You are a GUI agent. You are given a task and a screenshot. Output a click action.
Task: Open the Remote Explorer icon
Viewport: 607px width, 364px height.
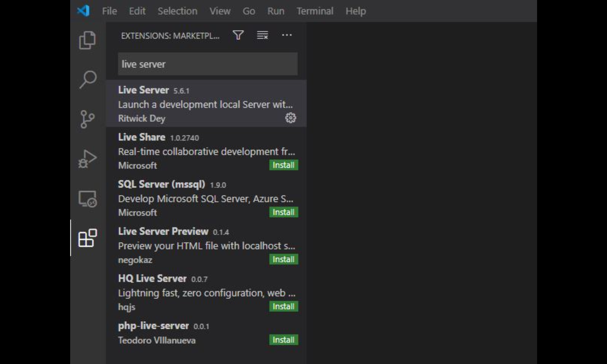click(x=88, y=199)
